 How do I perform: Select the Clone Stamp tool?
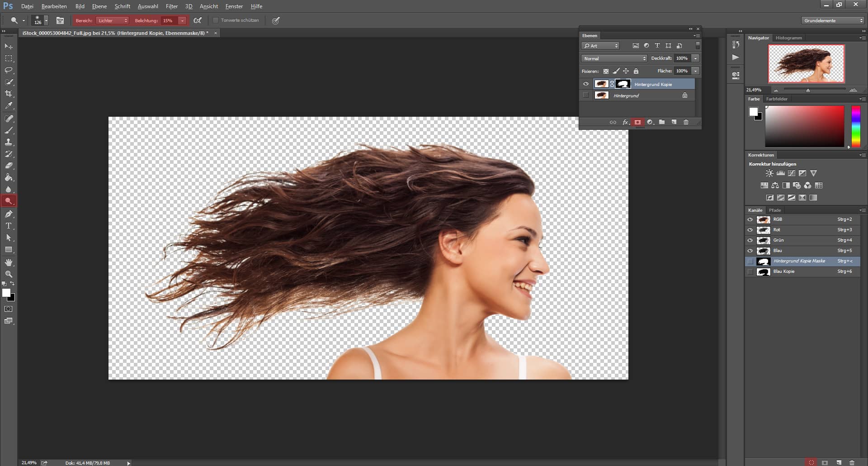pyautogui.click(x=9, y=142)
